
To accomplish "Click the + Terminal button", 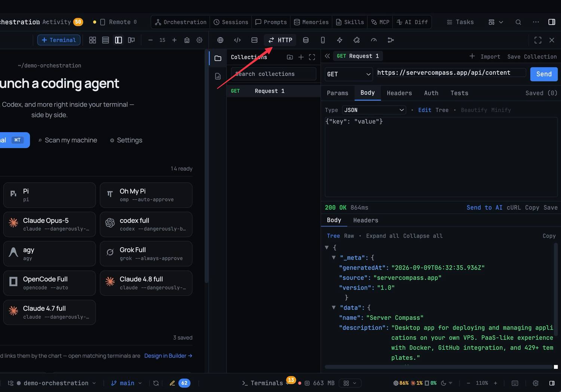I will click(x=59, y=40).
